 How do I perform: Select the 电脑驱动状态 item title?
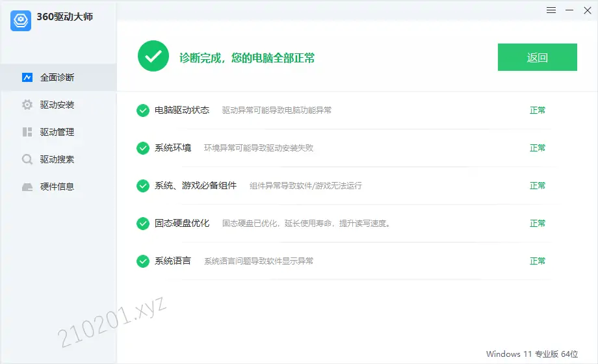point(182,110)
